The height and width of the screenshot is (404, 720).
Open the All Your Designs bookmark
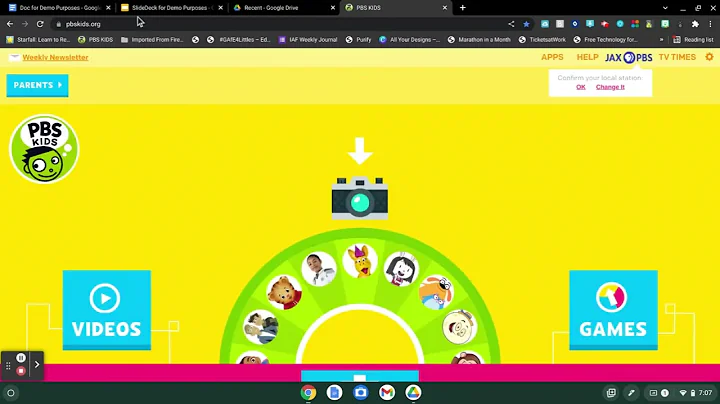410,40
